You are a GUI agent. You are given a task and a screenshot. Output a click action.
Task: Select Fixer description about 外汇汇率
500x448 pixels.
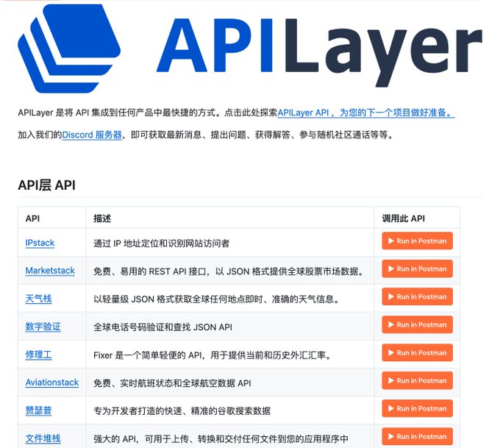pos(213,355)
